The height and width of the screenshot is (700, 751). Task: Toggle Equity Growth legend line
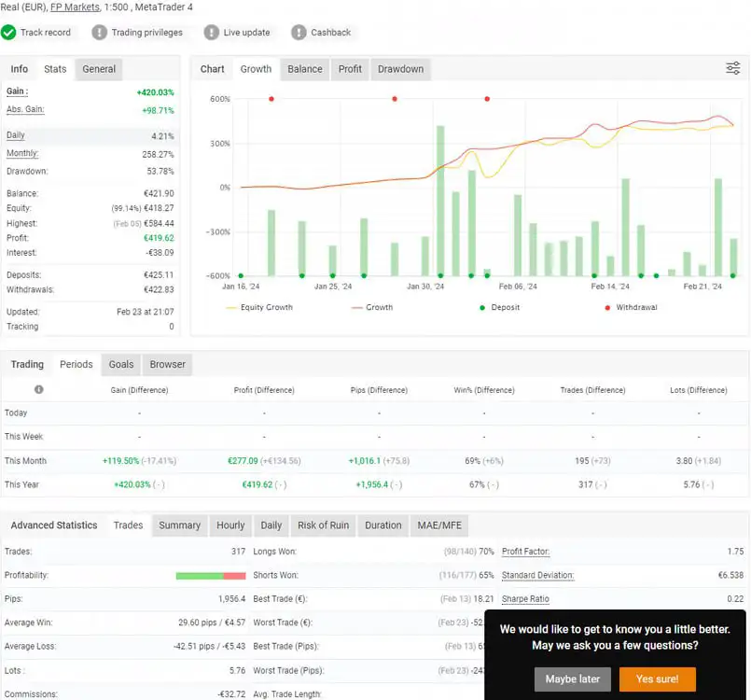tap(259, 307)
